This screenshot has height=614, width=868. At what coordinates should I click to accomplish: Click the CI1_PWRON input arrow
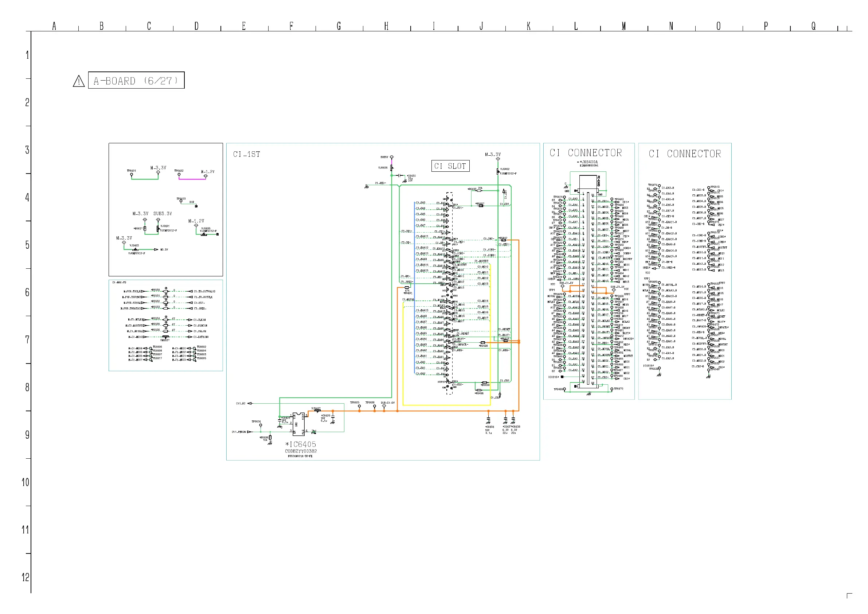(249, 432)
